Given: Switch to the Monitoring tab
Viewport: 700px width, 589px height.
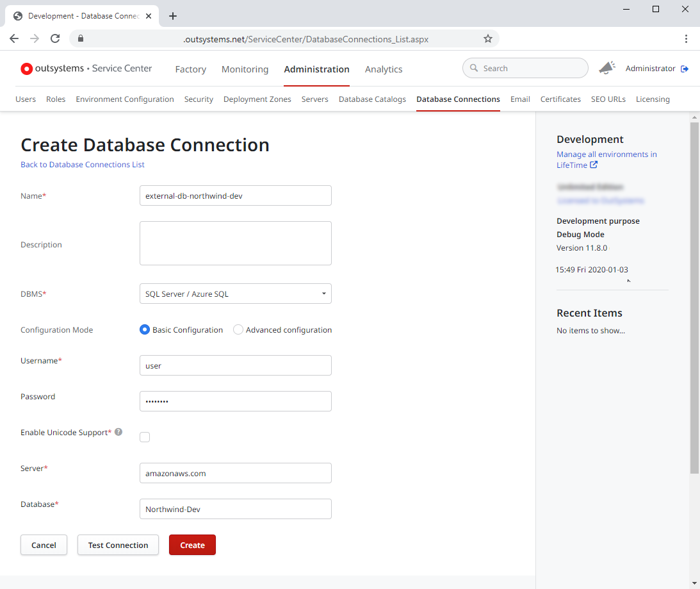Looking at the screenshot, I should point(245,69).
